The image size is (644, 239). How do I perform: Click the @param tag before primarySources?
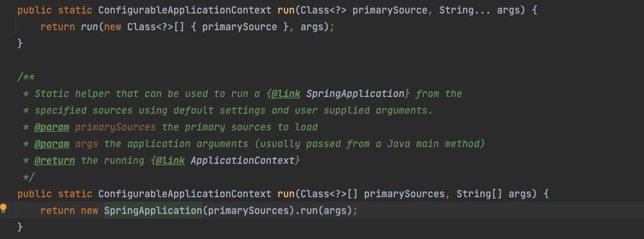click(x=52, y=127)
